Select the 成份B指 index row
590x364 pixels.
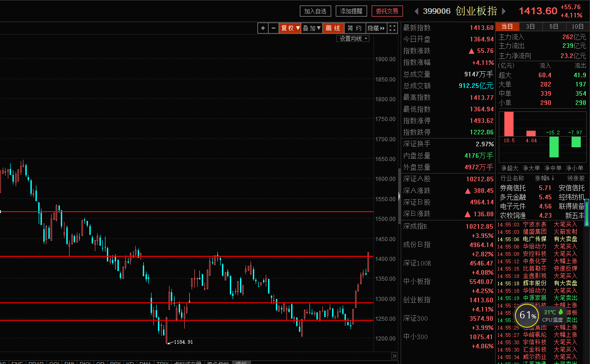click(449, 249)
